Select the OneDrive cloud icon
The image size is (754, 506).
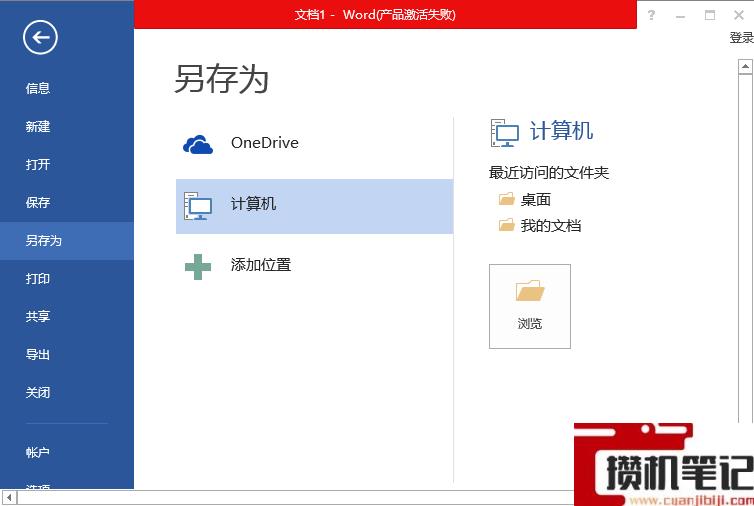(x=198, y=144)
